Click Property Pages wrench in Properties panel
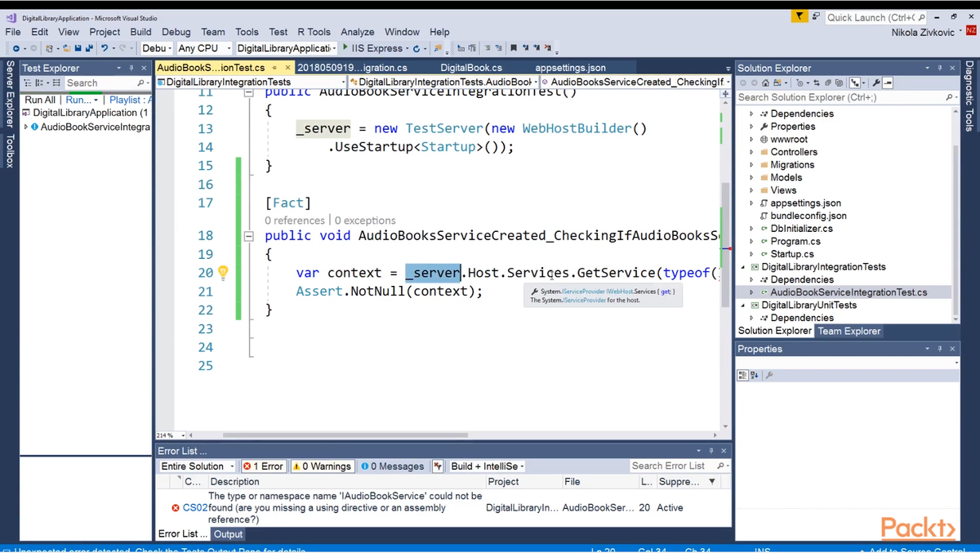Screen dimensions: 980x553 tap(769, 375)
